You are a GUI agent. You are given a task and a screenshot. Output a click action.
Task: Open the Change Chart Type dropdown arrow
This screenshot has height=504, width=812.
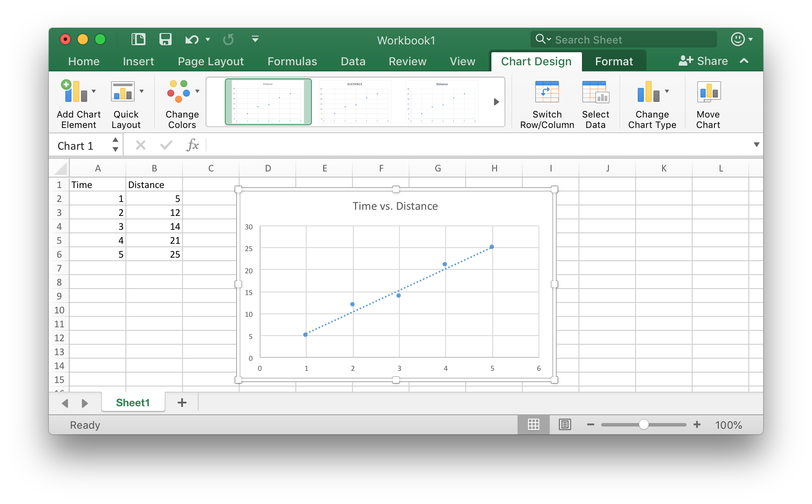pos(667,91)
